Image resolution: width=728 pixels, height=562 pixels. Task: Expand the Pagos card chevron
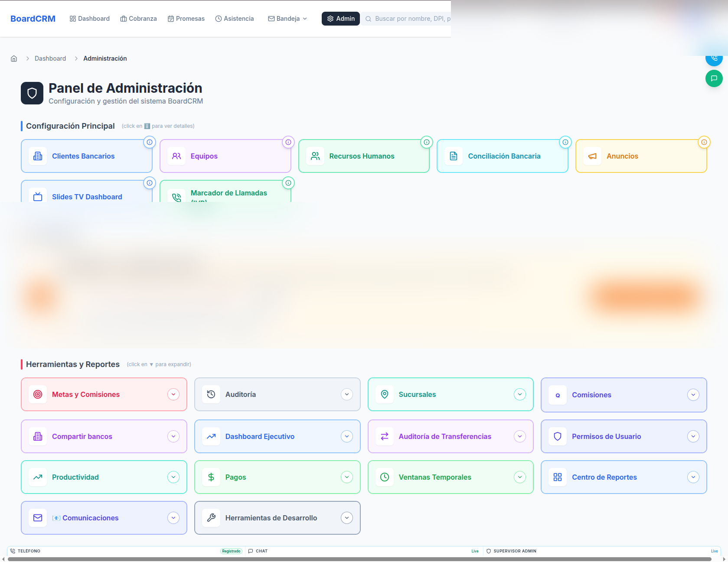click(347, 477)
